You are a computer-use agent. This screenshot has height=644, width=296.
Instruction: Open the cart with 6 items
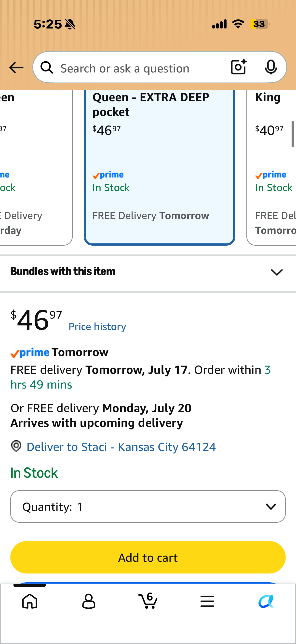tap(148, 601)
